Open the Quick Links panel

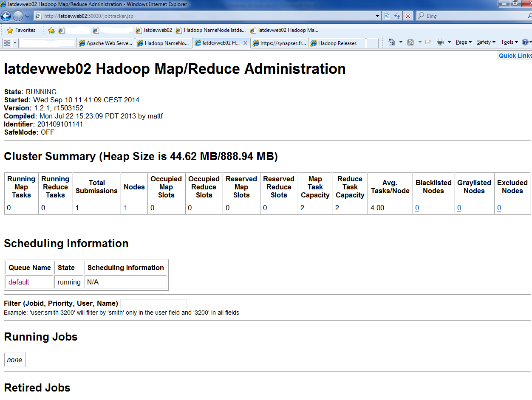[x=515, y=56]
